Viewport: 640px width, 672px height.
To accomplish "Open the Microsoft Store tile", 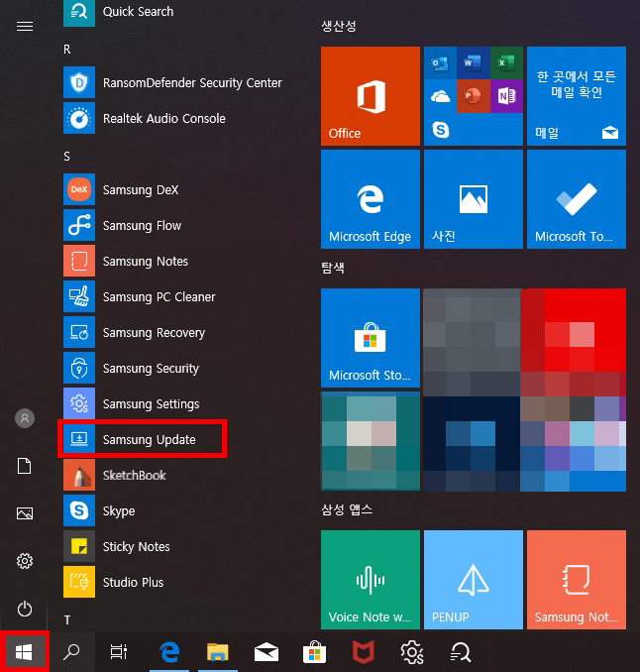I will pyautogui.click(x=371, y=338).
